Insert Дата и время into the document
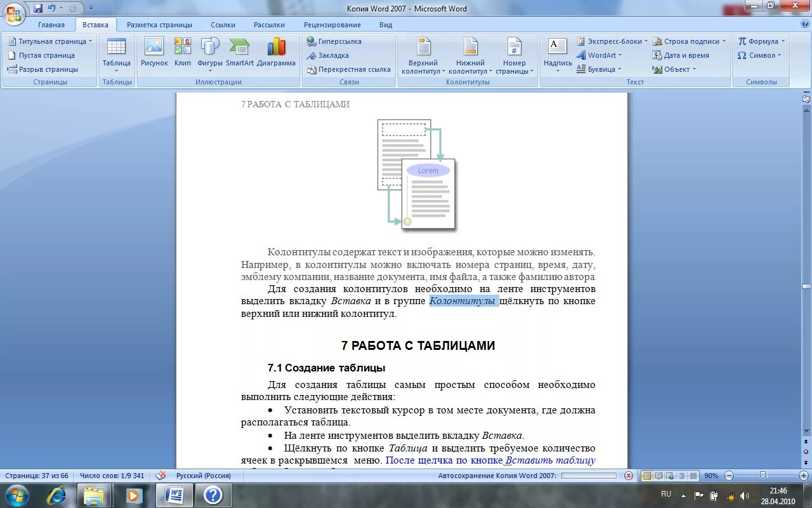 coord(681,55)
